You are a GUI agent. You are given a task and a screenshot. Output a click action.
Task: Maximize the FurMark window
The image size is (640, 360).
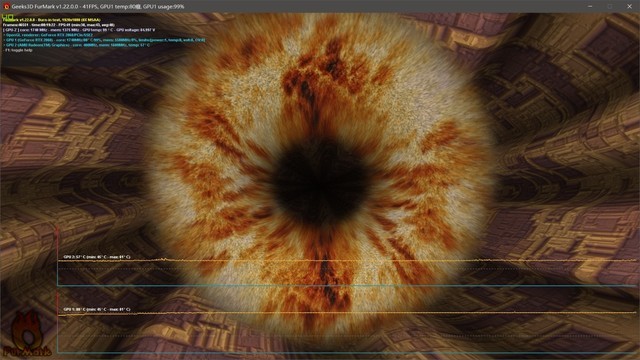click(x=610, y=7)
